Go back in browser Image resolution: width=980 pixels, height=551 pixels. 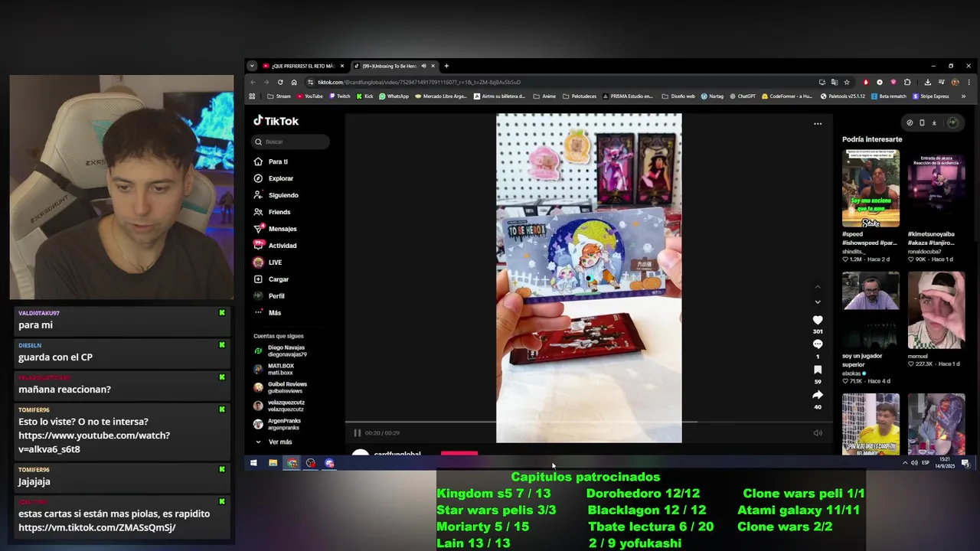253,82
